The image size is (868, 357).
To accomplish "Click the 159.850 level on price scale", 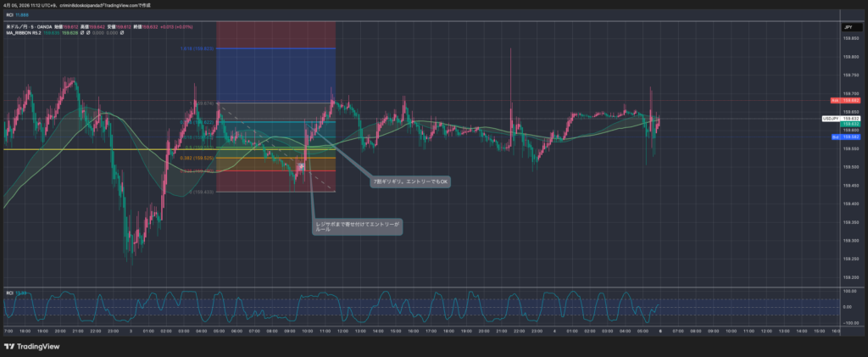I will [847, 39].
